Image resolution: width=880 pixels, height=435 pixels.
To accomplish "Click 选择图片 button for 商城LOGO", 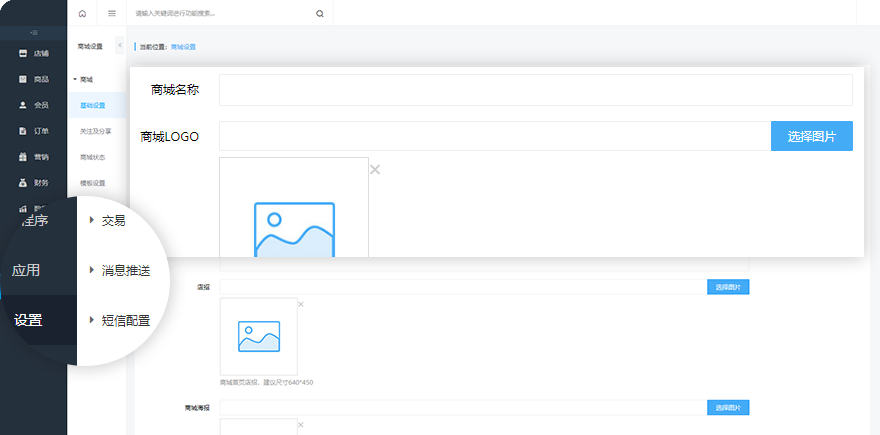I will [x=811, y=136].
